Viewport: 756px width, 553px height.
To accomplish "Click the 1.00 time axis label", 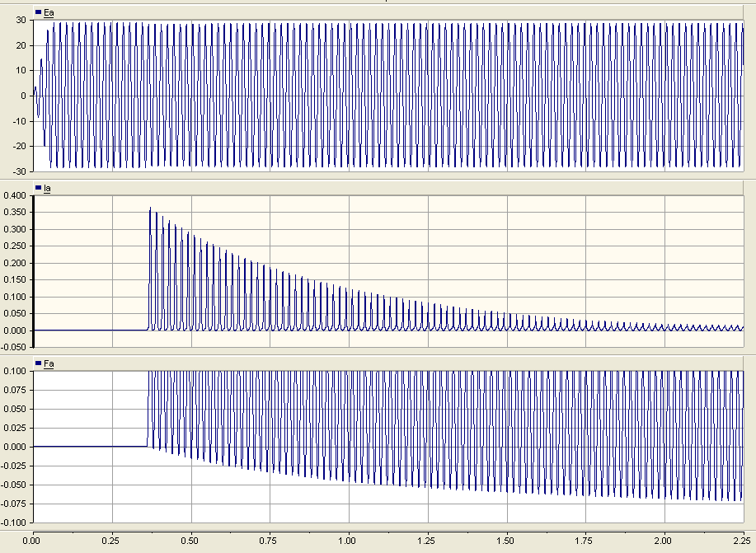I will (x=347, y=541).
